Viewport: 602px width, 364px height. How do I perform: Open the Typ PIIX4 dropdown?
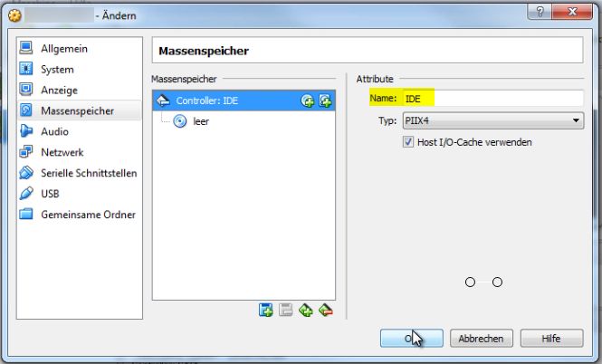click(x=493, y=120)
